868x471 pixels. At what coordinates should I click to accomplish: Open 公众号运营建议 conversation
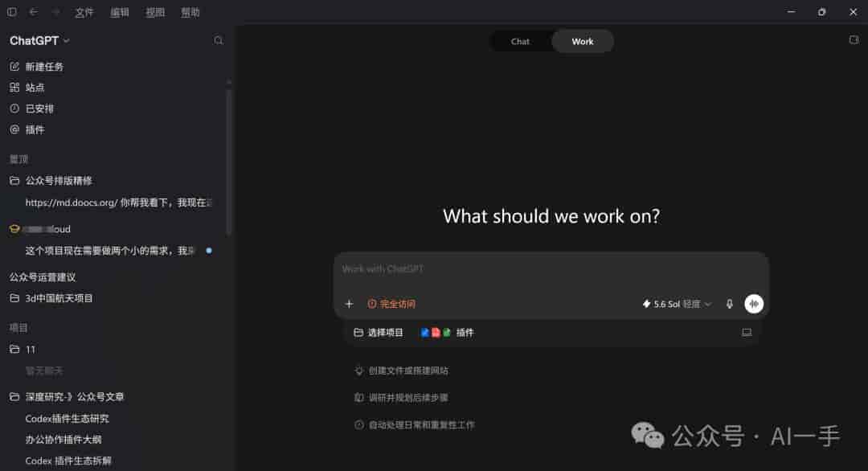pyautogui.click(x=43, y=277)
